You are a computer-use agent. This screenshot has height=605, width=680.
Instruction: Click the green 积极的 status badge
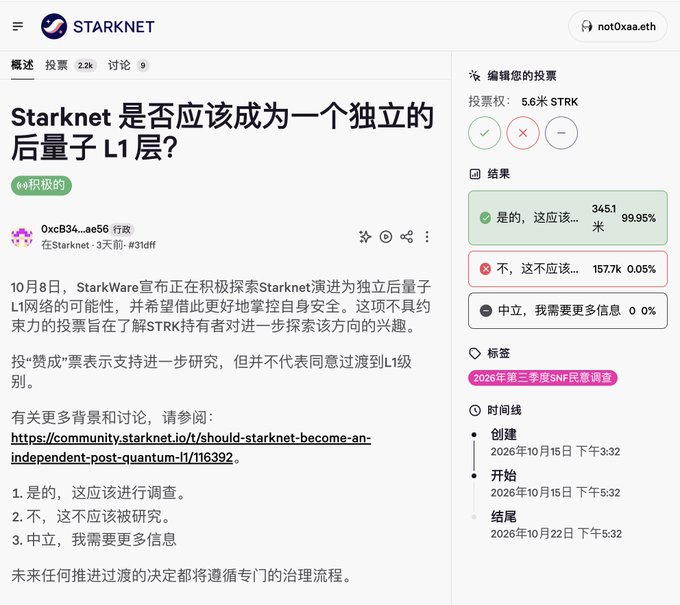41,185
